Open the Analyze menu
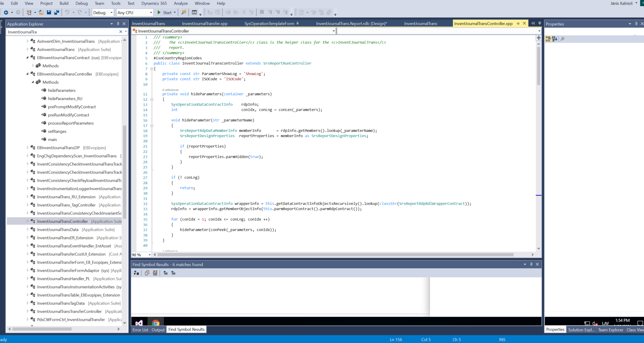This screenshot has width=644, height=343. [181, 3]
